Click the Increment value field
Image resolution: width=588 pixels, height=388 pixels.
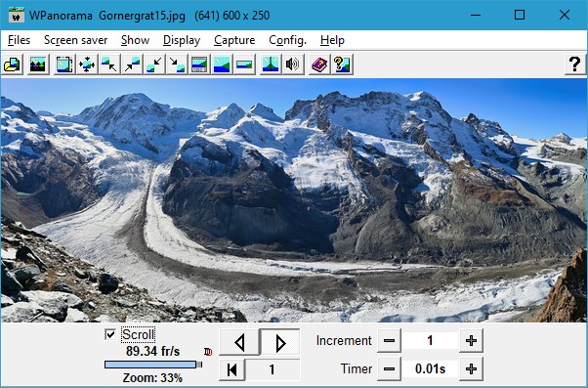pyautogui.click(x=430, y=341)
